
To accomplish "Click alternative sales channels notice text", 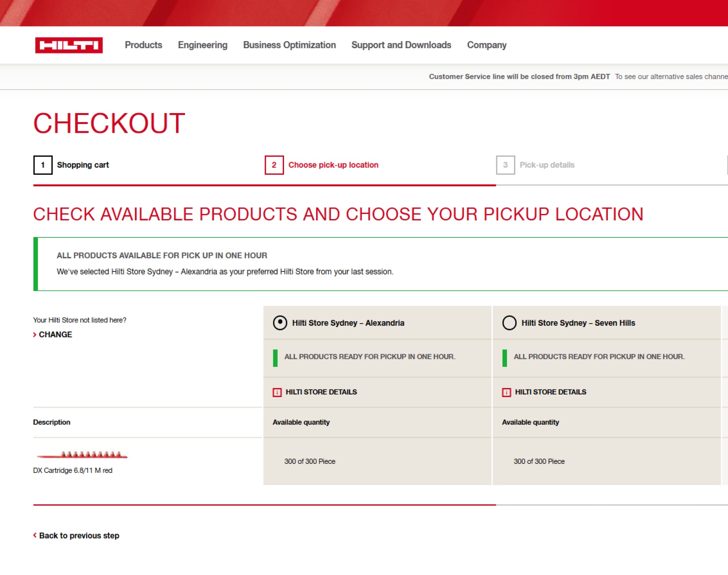I will pyautogui.click(x=671, y=77).
